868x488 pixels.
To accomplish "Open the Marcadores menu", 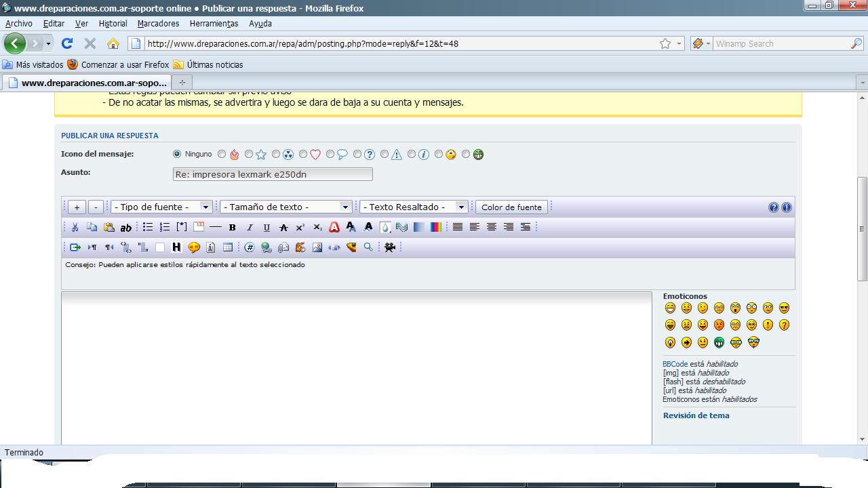I will 158,24.
